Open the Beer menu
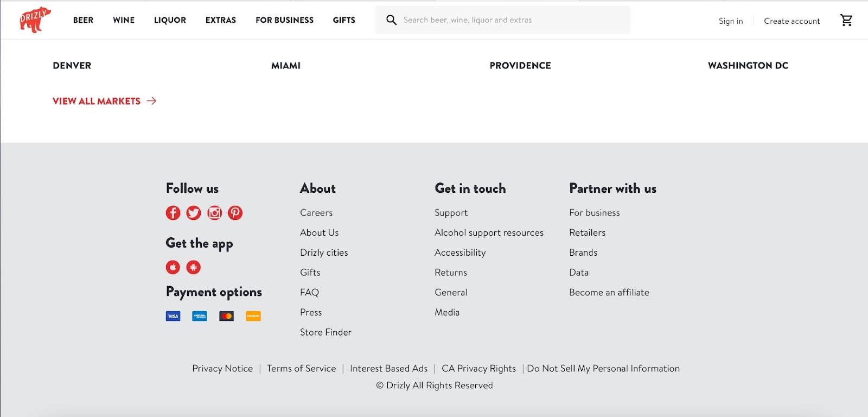 (83, 20)
